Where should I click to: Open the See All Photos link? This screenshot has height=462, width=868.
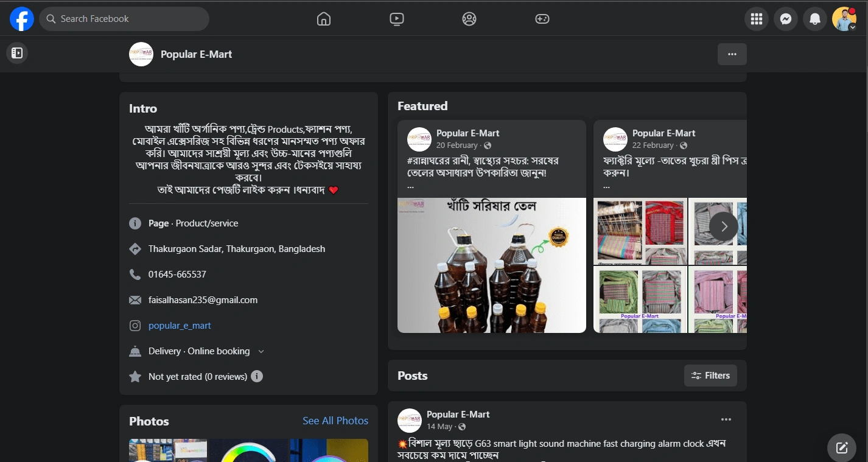click(x=335, y=421)
